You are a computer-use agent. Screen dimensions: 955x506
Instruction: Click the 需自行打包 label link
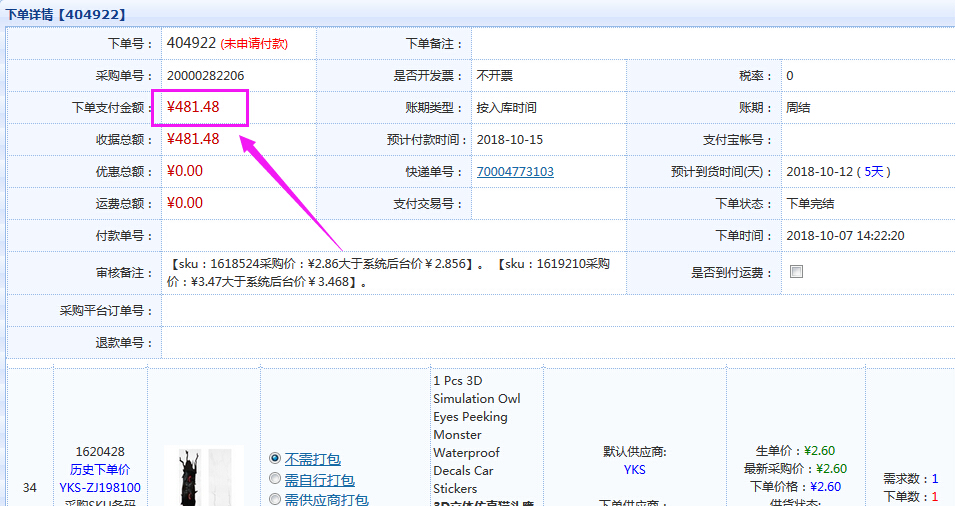[x=319, y=480]
